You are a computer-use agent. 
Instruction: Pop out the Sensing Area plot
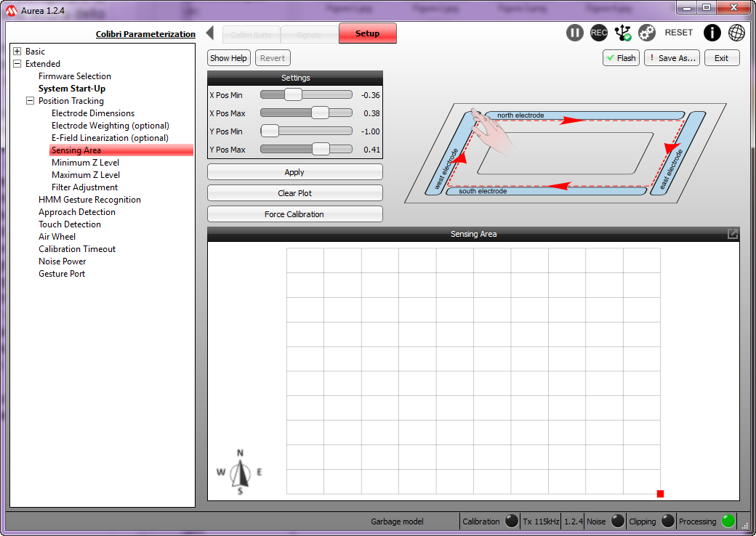733,234
